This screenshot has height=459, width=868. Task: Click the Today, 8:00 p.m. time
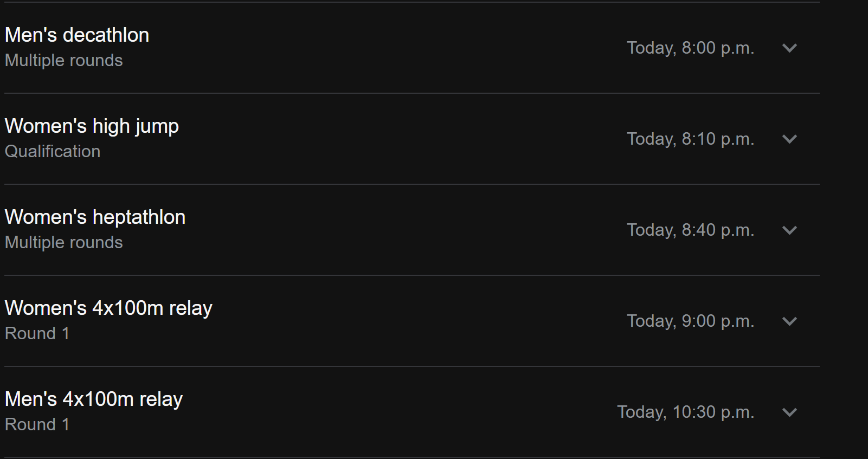coord(690,48)
